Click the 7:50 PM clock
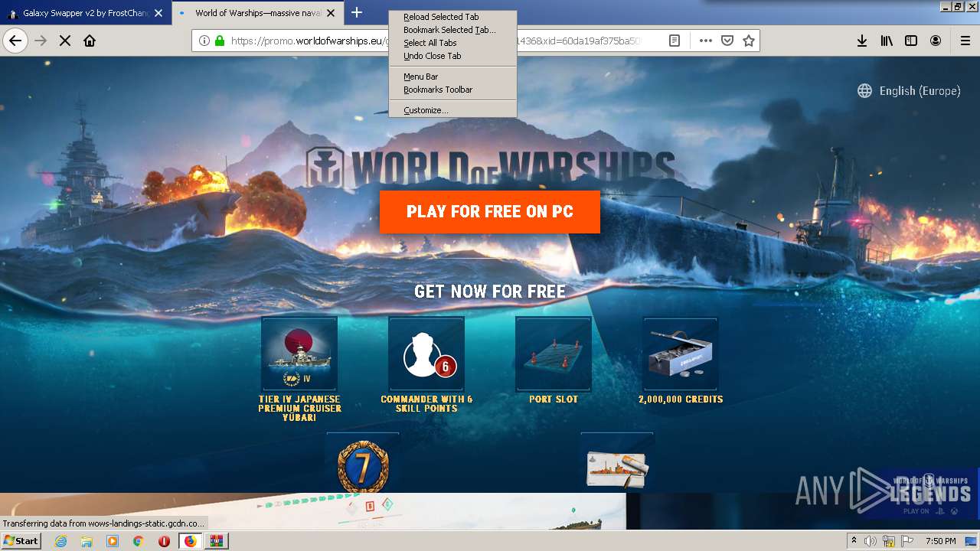The image size is (980, 551). [940, 541]
